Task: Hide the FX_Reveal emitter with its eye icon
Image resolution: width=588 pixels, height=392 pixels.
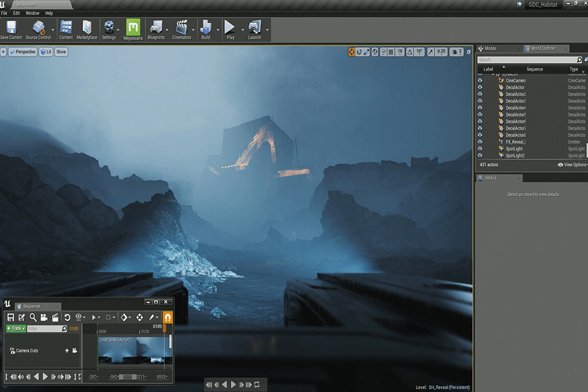Action: coord(480,141)
